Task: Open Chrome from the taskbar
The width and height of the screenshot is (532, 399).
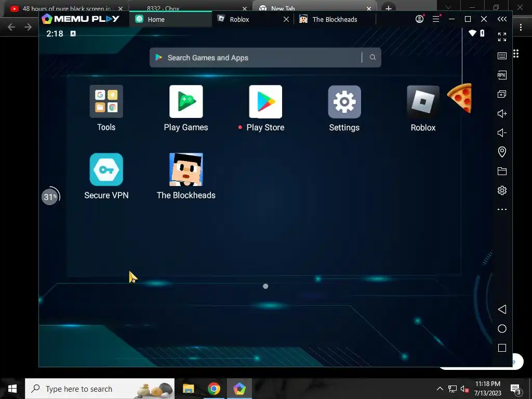Action: click(214, 389)
